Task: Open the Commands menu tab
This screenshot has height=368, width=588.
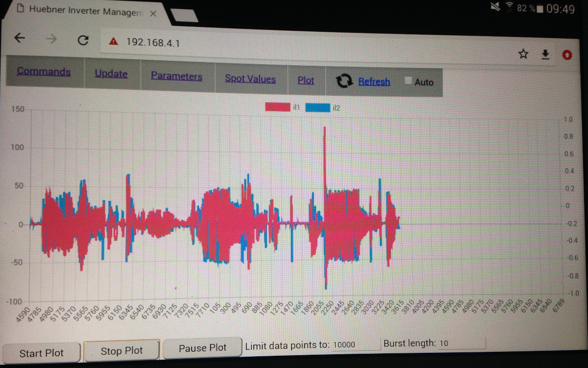Action: click(44, 72)
